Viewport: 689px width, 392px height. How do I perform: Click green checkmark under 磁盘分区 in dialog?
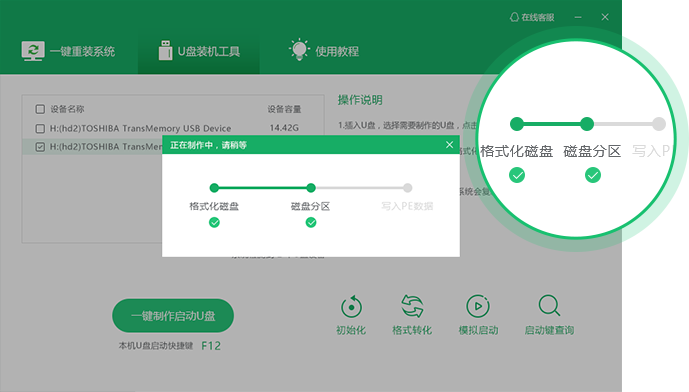pos(311,223)
